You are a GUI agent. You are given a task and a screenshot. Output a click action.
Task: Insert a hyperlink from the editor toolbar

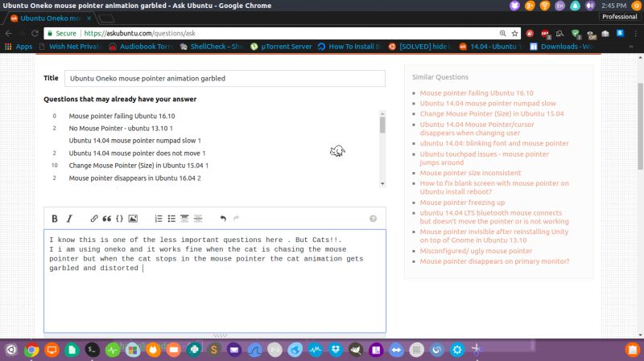coord(94,219)
